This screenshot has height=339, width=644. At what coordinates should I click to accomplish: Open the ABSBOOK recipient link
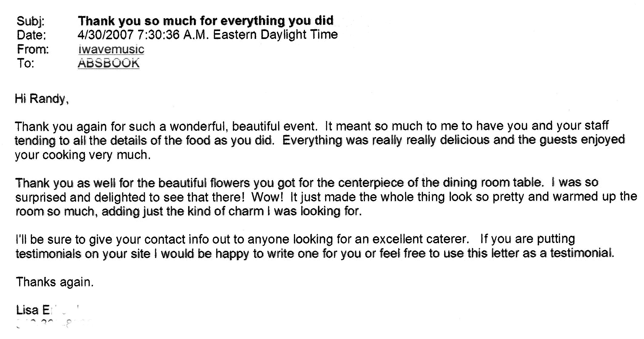pos(109,63)
